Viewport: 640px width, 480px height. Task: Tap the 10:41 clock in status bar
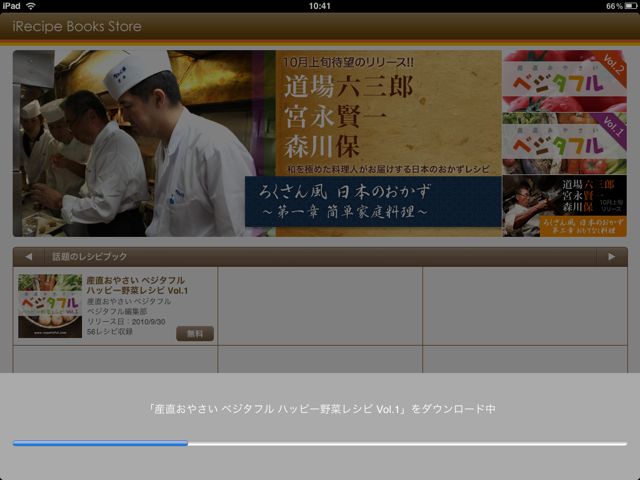tap(320, 6)
